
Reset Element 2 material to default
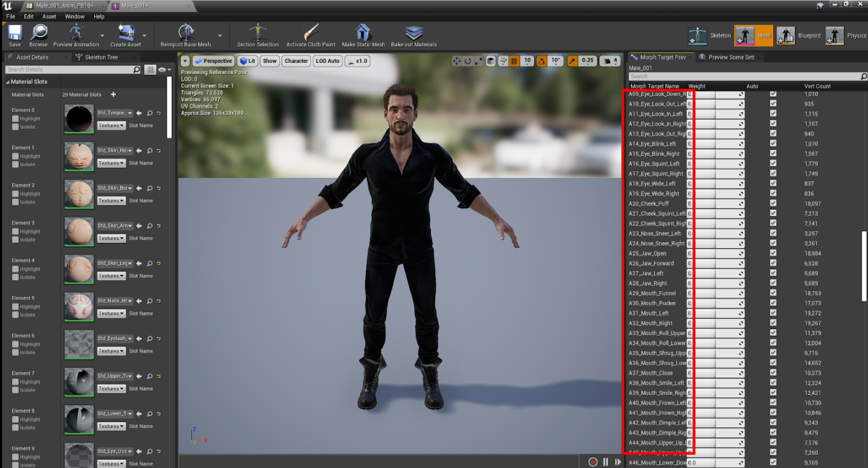159,188
